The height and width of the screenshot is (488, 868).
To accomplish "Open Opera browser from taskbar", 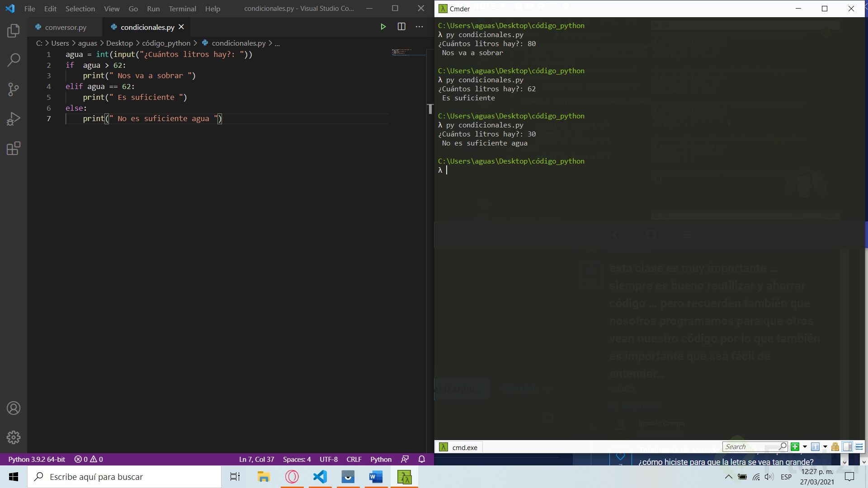I will click(292, 477).
